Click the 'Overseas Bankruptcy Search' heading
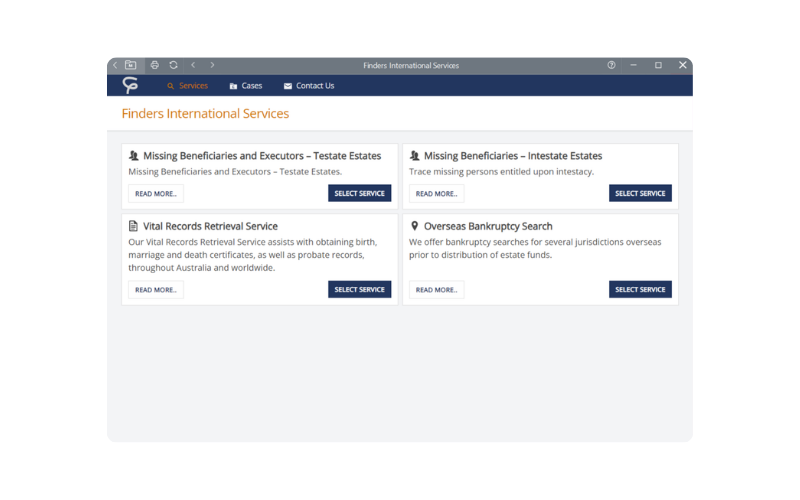This screenshot has width=800, height=500. 488,226
